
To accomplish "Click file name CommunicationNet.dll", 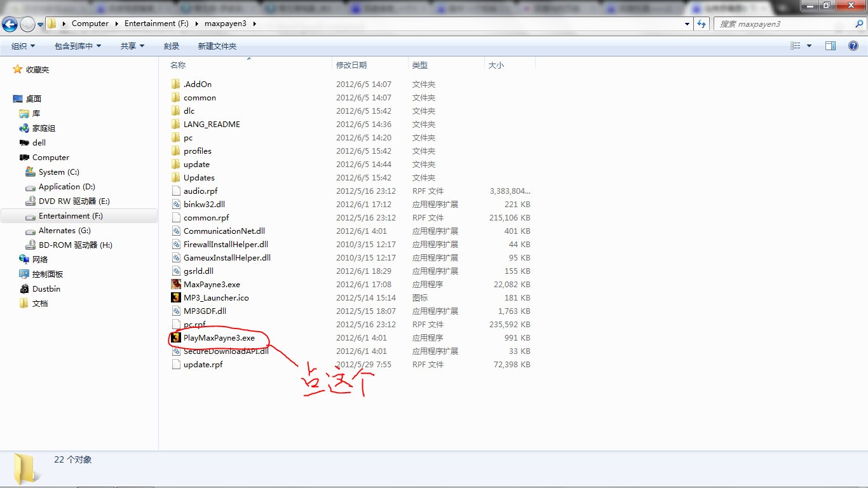I will pyautogui.click(x=224, y=231).
